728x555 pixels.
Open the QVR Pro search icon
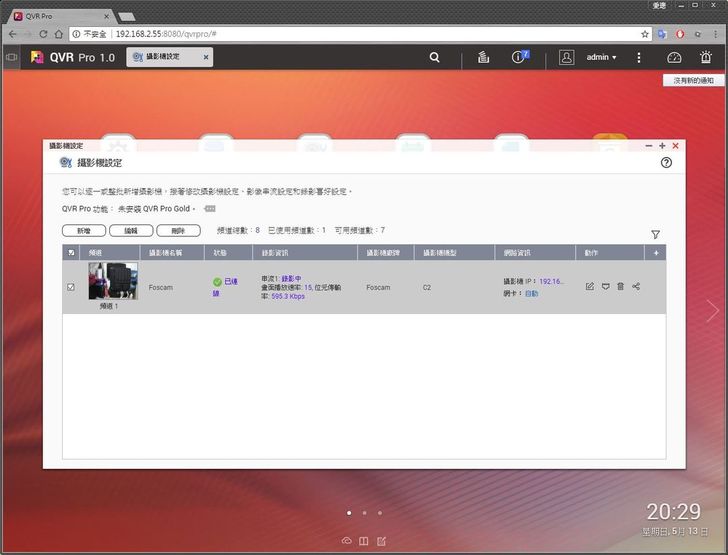[434, 58]
